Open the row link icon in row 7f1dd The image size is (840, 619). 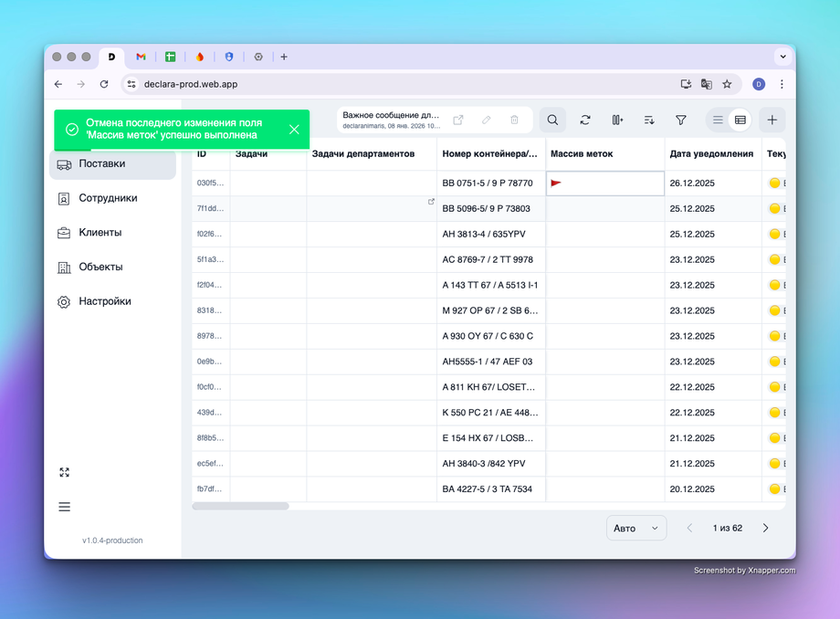[x=431, y=202]
